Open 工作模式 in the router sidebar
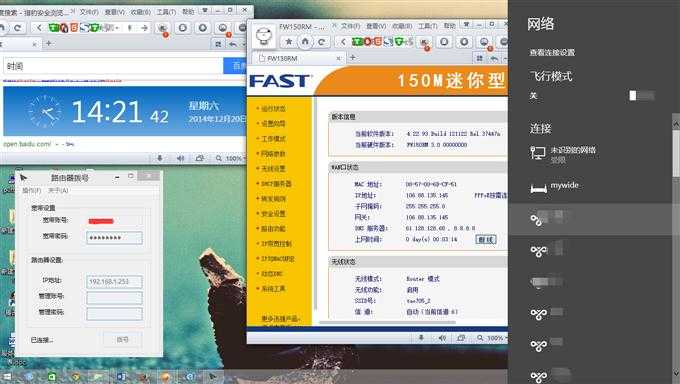The image size is (680, 384). pyautogui.click(x=273, y=139)
